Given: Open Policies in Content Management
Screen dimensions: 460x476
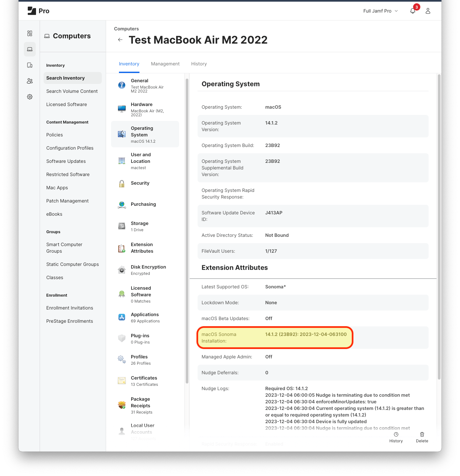Looking at the screenshot, I should 55,135.
